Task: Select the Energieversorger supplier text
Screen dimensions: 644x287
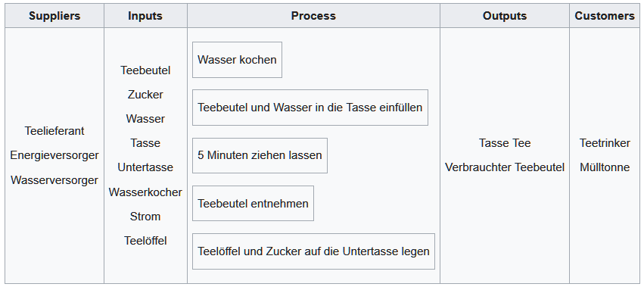Action: pyautogui.click(x=54, y=155)
